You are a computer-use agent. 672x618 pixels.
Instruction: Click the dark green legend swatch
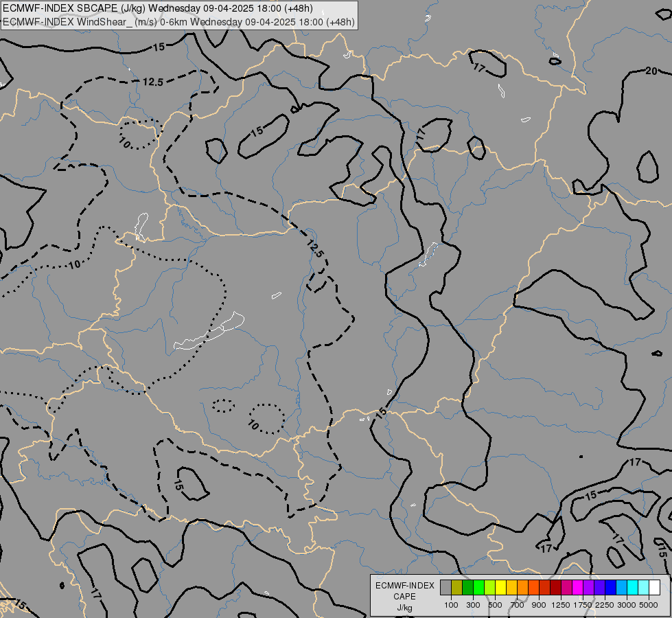coord(468,587)
